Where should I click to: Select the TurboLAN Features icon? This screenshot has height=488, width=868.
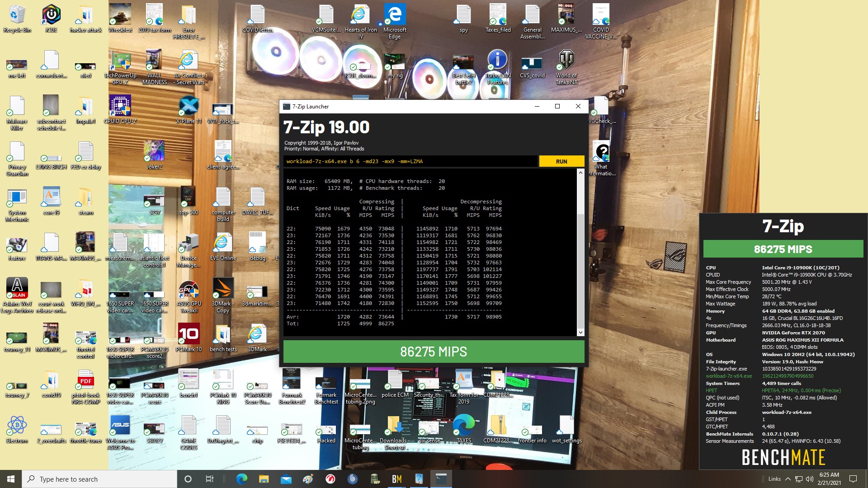pos(498,67)
